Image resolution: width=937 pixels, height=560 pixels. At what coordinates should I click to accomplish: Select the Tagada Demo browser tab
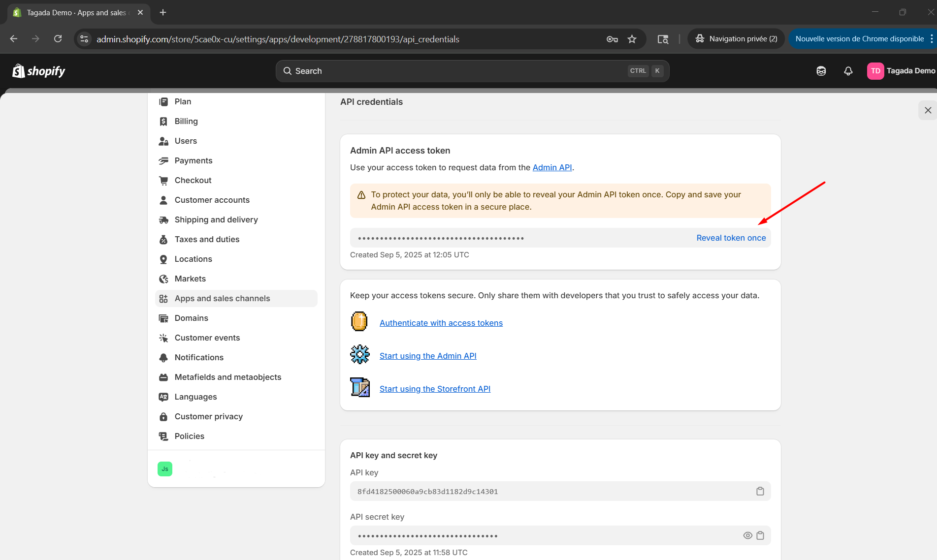[79, 12]
